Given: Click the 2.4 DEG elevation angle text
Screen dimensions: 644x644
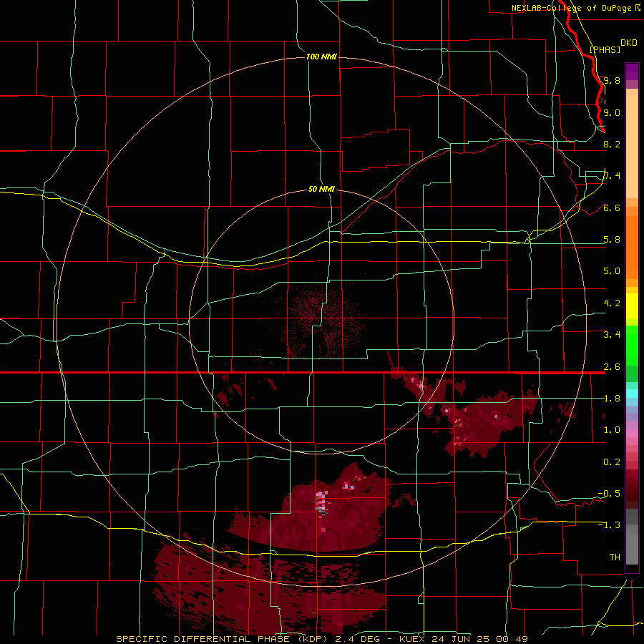Looking at the screenshot, I should click(x=359, y=639).
